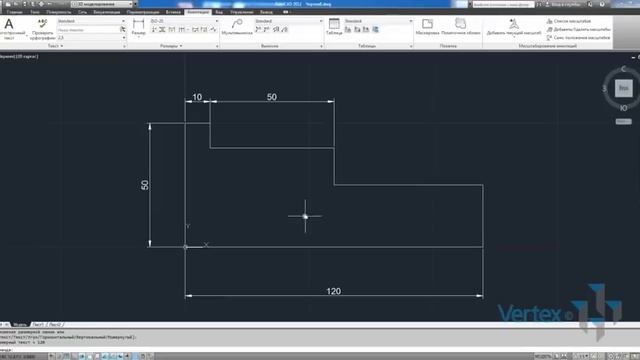The width and height of the screenshot is (640, 360).
Task: Open the multileader style dropdown
Action: 288,21
